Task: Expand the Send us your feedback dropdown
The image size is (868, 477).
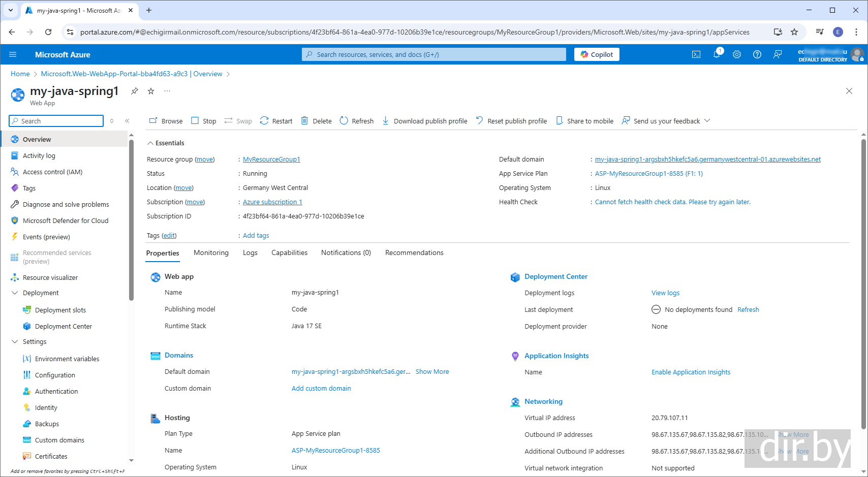Action: (x=707, y=121)
